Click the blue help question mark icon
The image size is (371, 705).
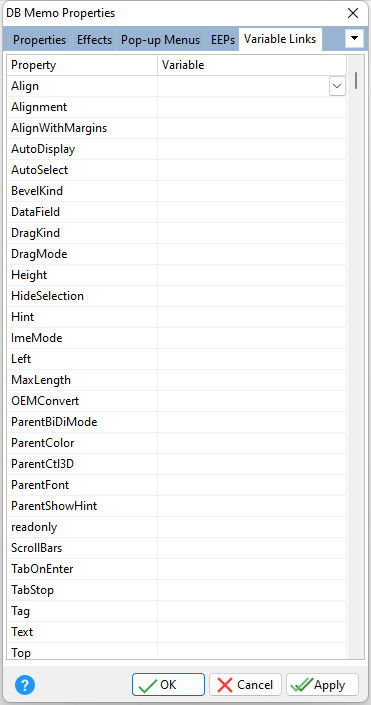pyautogui.click(x=25, y=685)
